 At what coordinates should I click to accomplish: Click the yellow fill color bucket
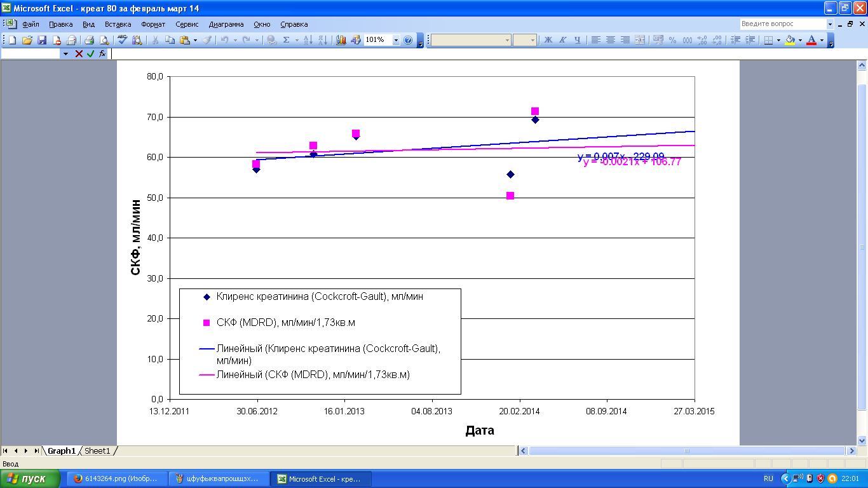pos(790,40)
